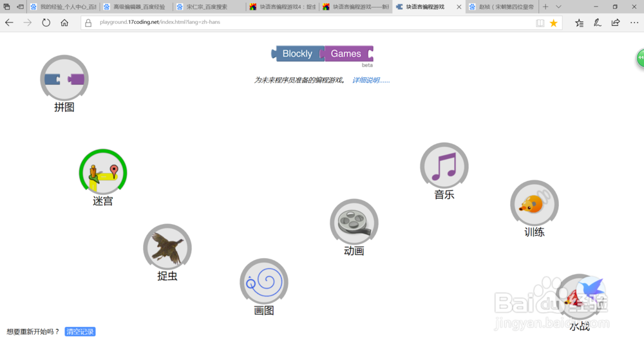Toggle the reading view book icon
This screenshot has width=644, height=345.
(540, 23)
